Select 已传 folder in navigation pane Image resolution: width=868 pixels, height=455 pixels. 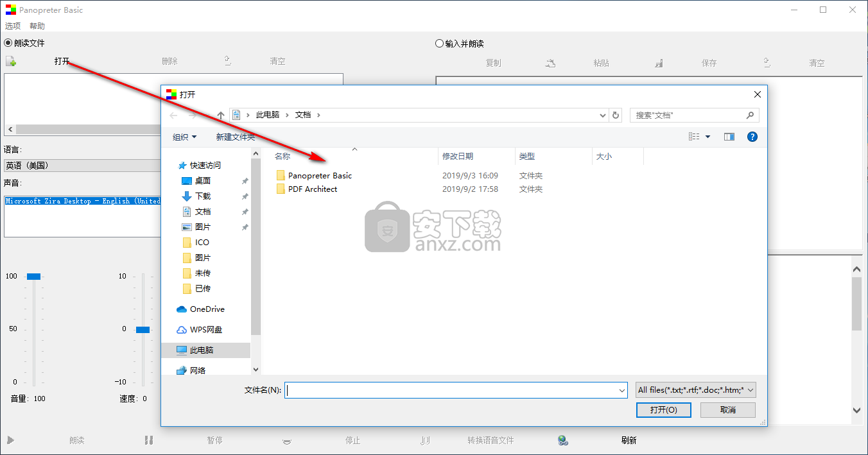pos(203,288)
